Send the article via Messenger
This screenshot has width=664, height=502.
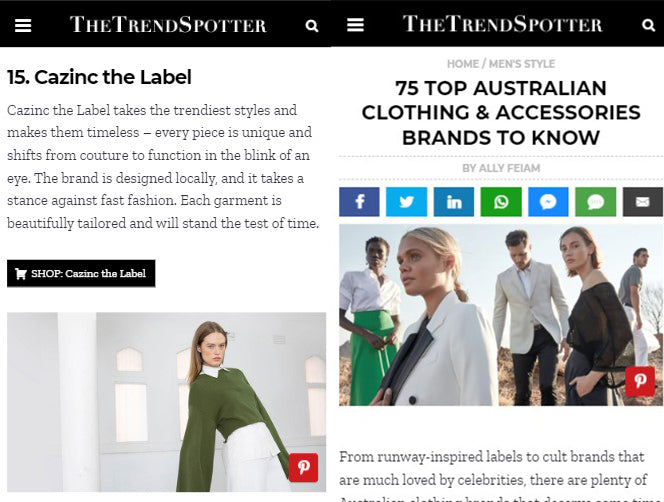tap(548, 202)
